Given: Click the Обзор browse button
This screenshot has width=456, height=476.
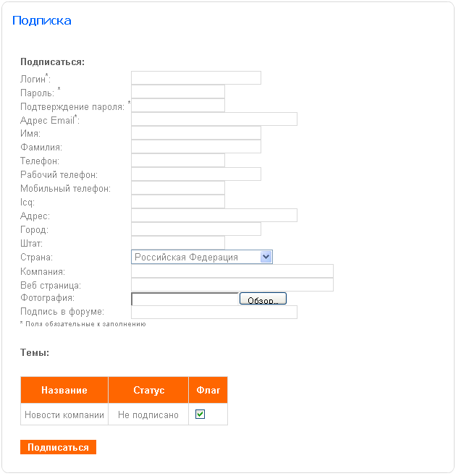Looking at the screenshot, I should tap(263, 299).
